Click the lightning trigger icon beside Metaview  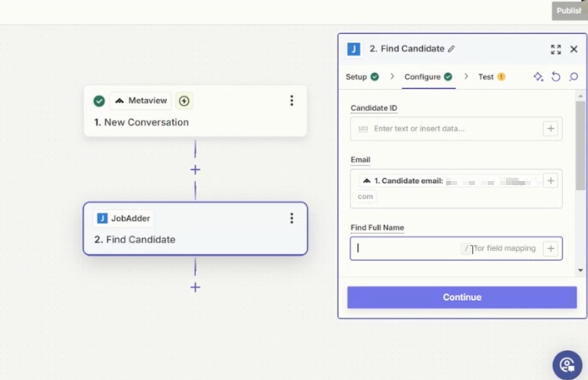point(184,101)
